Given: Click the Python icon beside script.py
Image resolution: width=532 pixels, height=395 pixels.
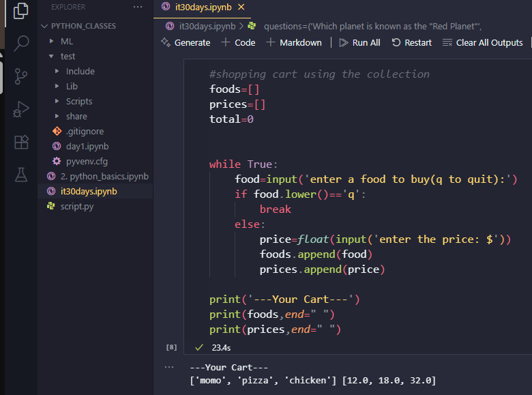Looking at the screenshot, I should click(51, 206).
